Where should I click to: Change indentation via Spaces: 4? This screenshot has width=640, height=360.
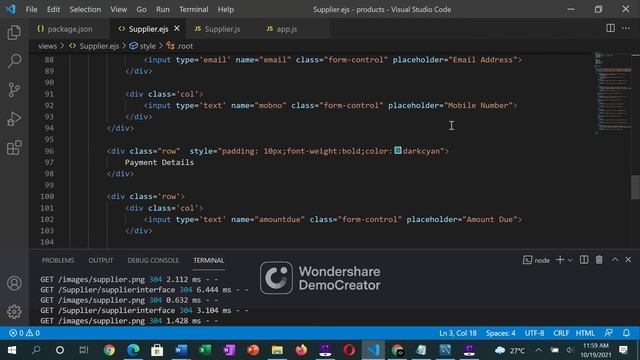500,333
